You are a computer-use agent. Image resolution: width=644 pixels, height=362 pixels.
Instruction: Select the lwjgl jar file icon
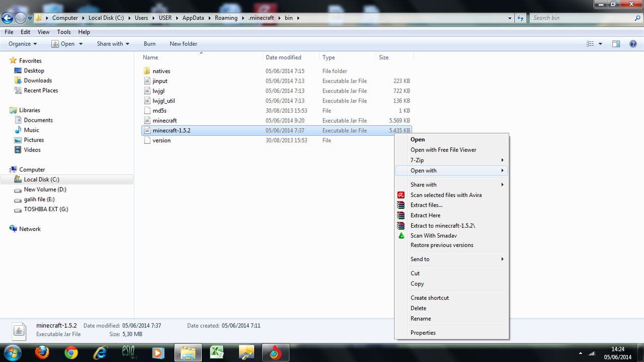pyautogui.click(x=147, y=91)
